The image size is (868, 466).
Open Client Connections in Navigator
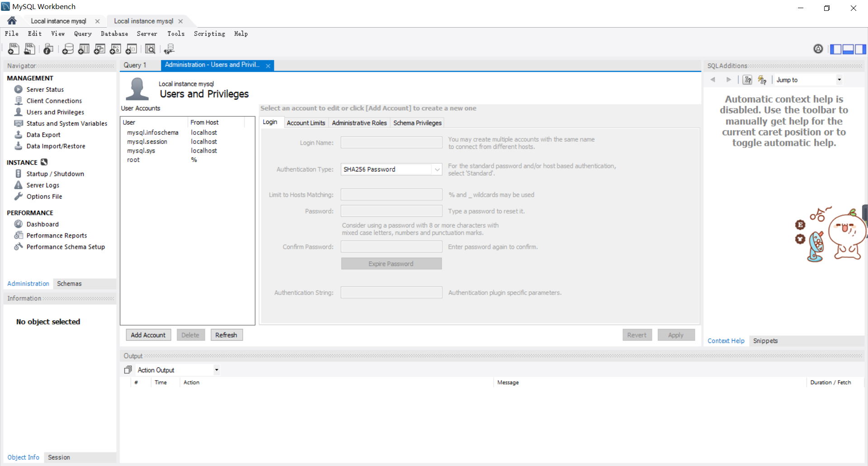pyautogui.click(x=54, y=101)
